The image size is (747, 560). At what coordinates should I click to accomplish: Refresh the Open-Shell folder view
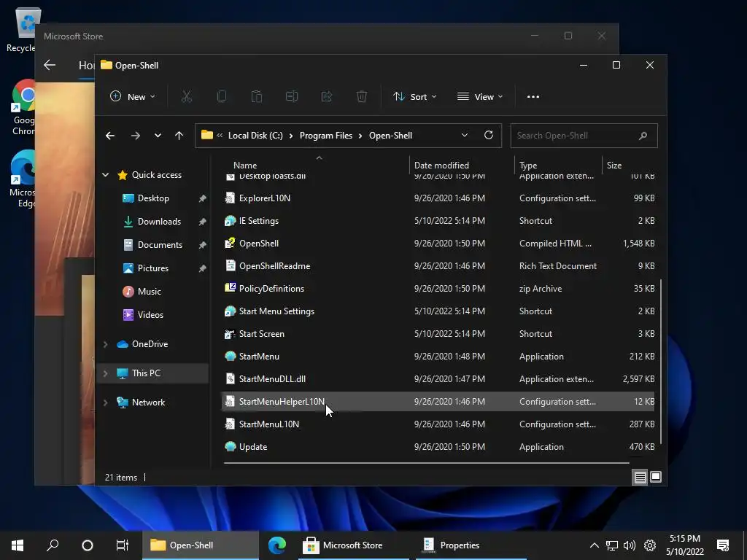coord(488,135)
